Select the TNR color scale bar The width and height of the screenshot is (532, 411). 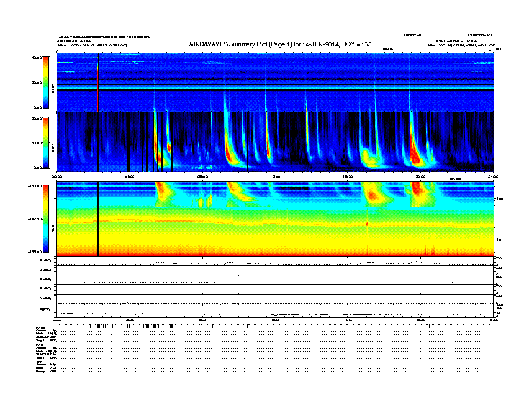point(46,219)
